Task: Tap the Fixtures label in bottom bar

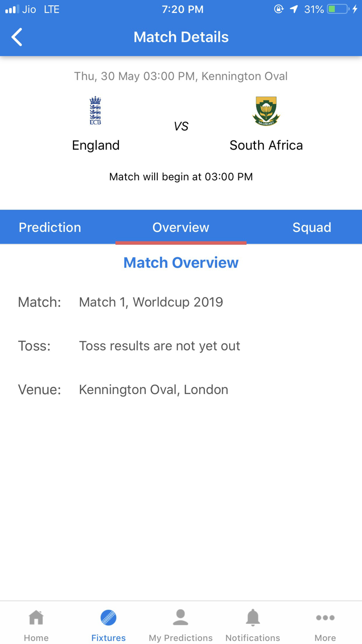Action: (x=108, y=637)
